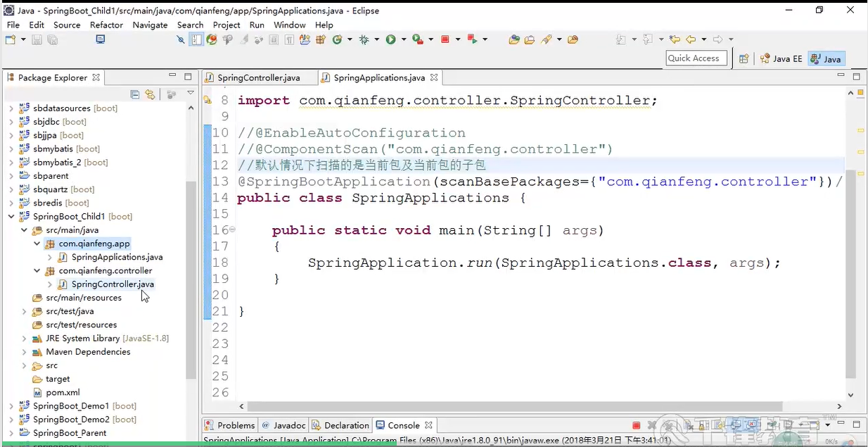The height and width of the screenshot is (447, 868).
Task: Open the Run dropdown arrow
Action: point(403,40)
